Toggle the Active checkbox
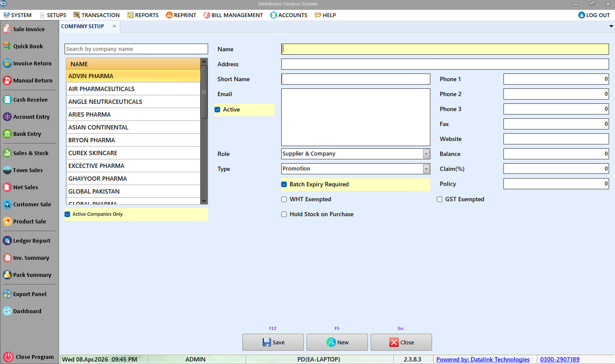This screenshot has height=364, width=615. (217, 110)
